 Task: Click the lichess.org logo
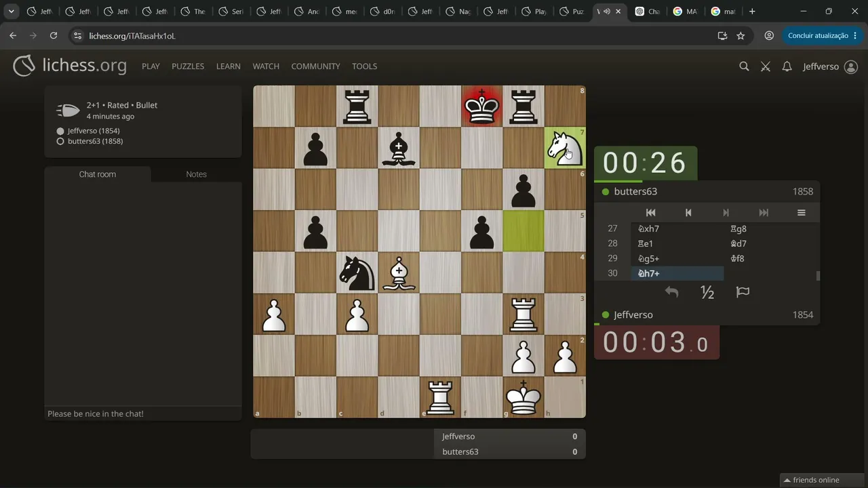click(70, 66)
